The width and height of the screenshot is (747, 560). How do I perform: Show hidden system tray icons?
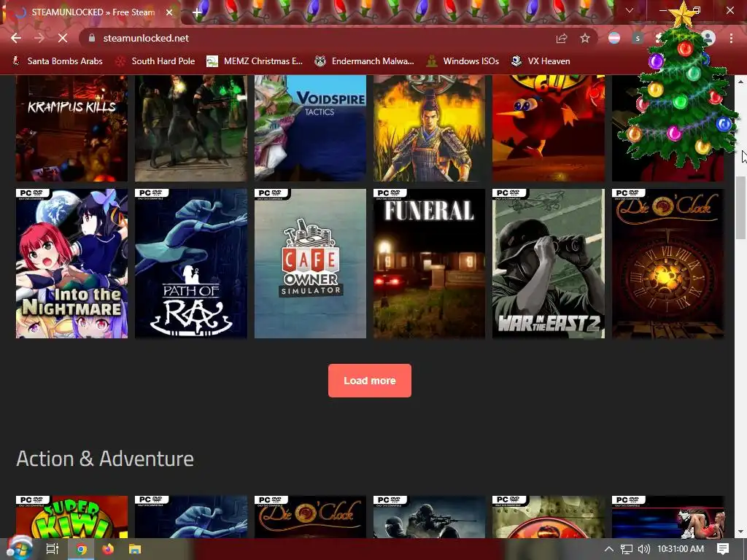[x=609, y=549]
